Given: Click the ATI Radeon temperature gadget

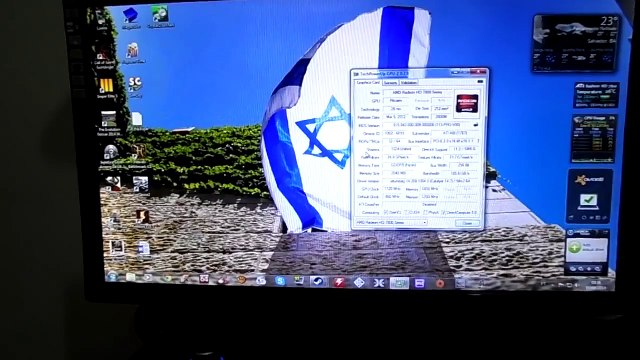Looking at the screenshot, I should point(596,95).
